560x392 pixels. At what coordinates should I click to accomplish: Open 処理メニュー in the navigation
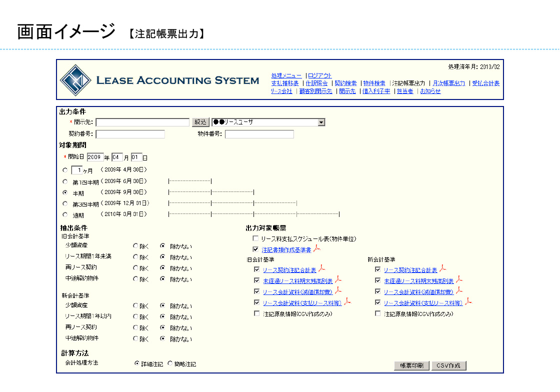[x=286, y=75]
